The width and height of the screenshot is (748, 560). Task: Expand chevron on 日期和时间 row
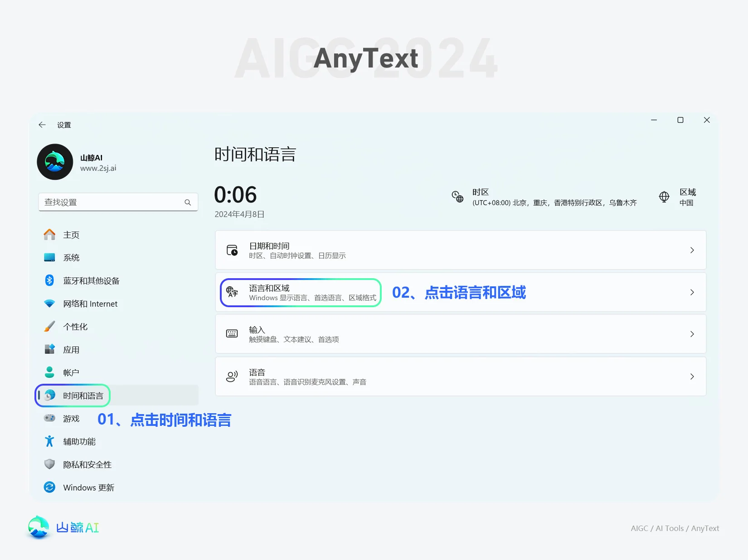pos(692,250)
